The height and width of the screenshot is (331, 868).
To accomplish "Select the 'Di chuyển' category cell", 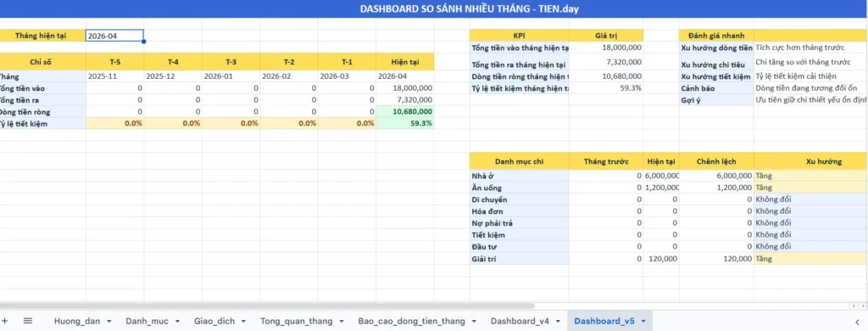I will point(519,199).
